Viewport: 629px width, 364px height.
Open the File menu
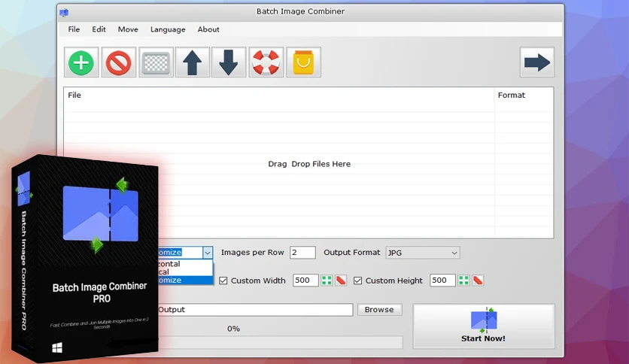click(x=74, y=29)
